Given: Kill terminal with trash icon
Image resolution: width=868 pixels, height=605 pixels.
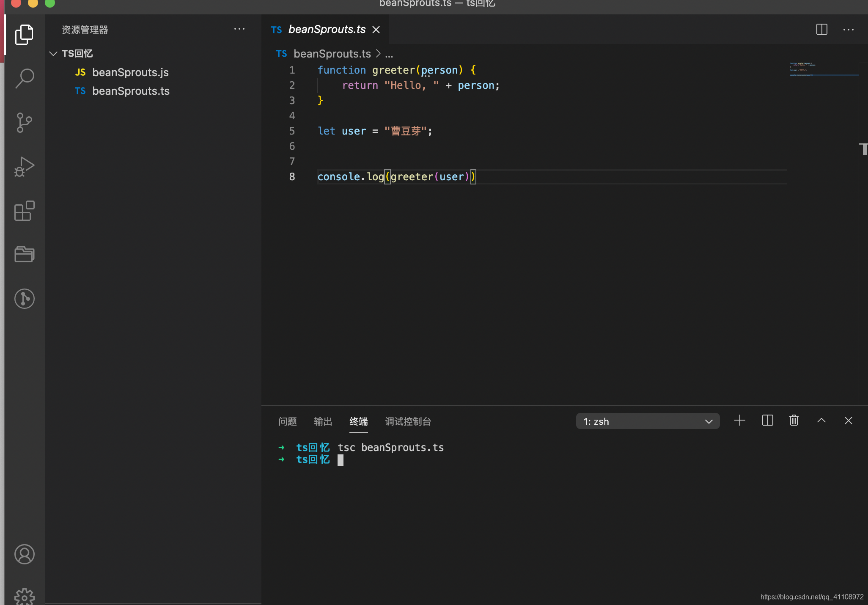Looking at the screenshot, I should click(x=794, y=421).
